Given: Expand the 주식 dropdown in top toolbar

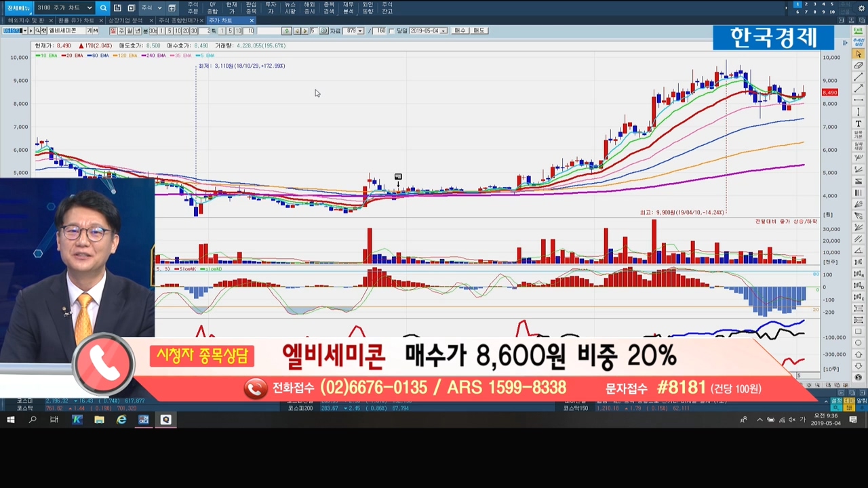Looking at the screenshot, I should pyautogui.click(x=159, y=8).
